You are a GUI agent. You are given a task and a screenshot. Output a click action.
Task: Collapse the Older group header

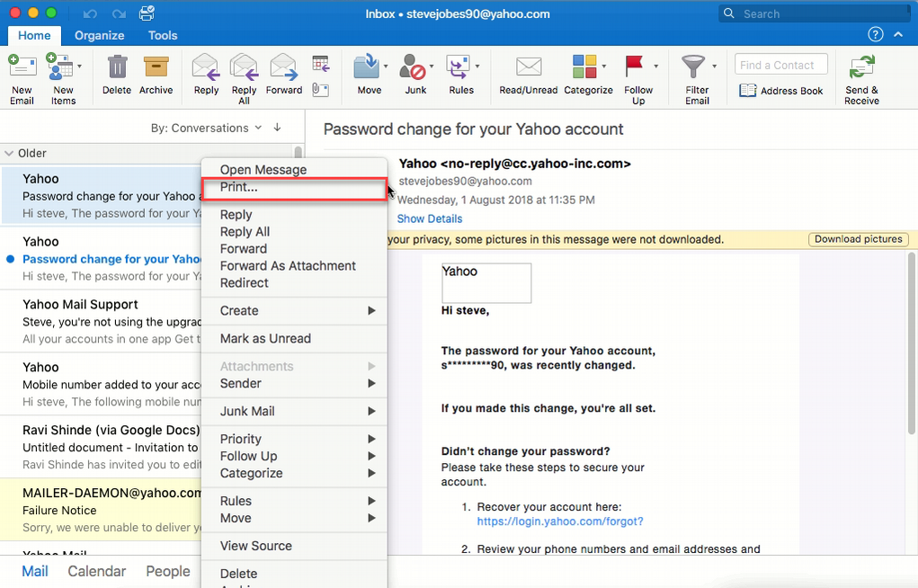[x=9, y=154]
